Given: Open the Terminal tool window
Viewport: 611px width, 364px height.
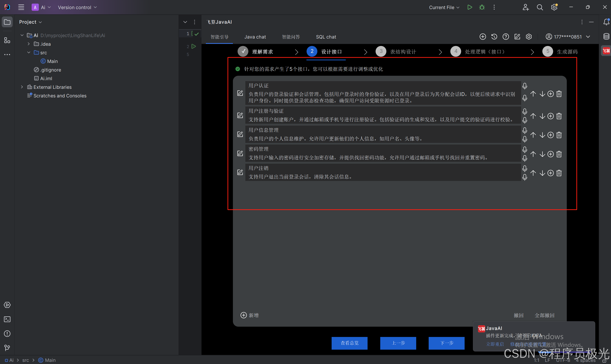Looking at the screenshot, I should pyautogui.click(x=7, y=319).
